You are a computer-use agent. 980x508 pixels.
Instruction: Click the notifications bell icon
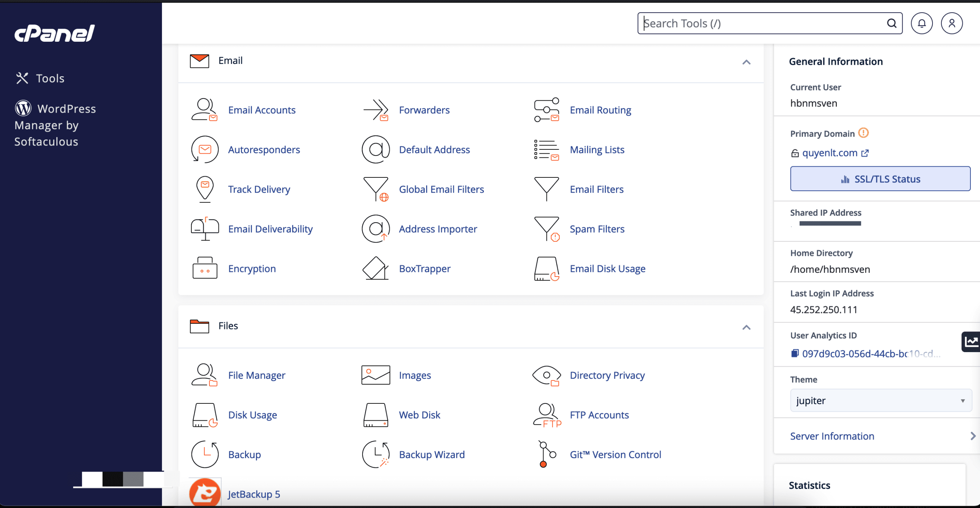coord(921,23)
